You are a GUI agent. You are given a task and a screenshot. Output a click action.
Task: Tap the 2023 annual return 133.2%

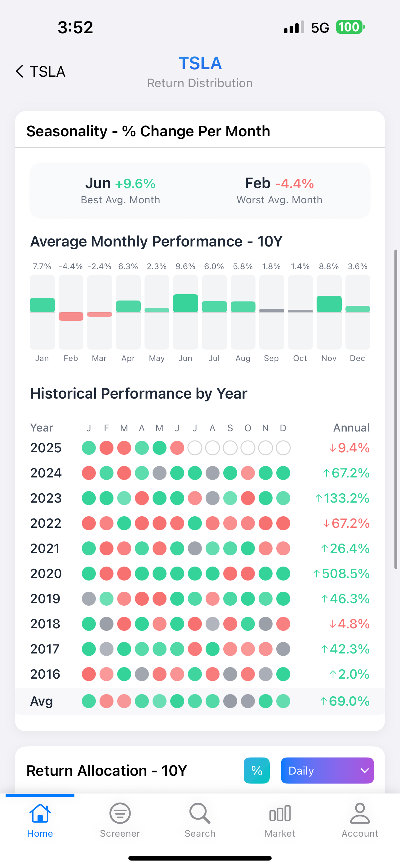[342, 498]
